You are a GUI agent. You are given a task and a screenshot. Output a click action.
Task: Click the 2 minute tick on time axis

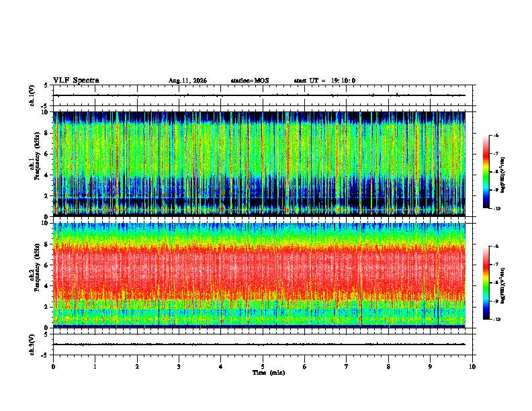tap(137, 367)
